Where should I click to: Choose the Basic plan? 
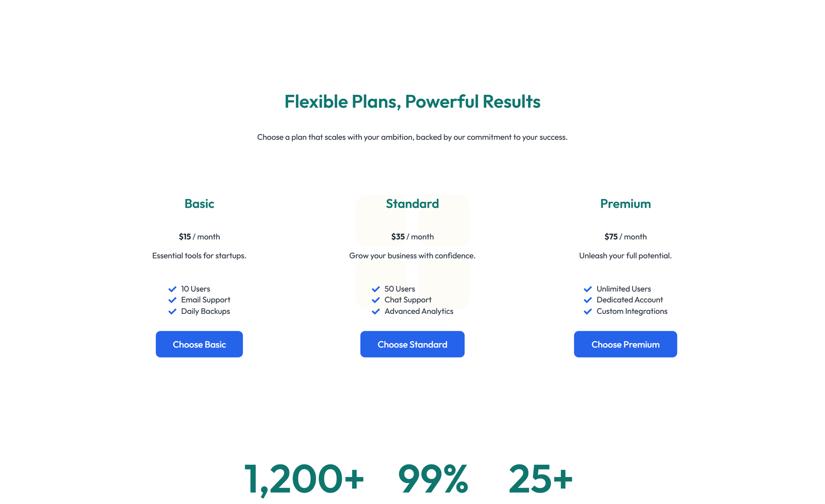199,344
